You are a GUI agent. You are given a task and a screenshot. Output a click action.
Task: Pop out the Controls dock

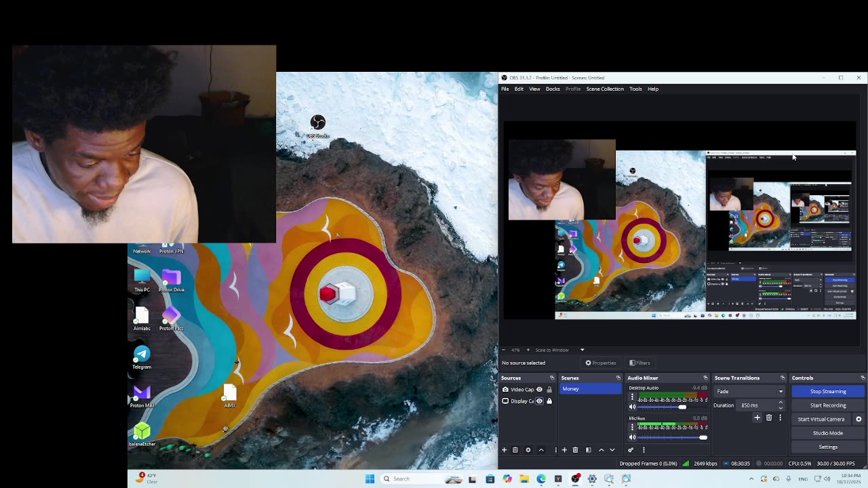coord(863,378)
